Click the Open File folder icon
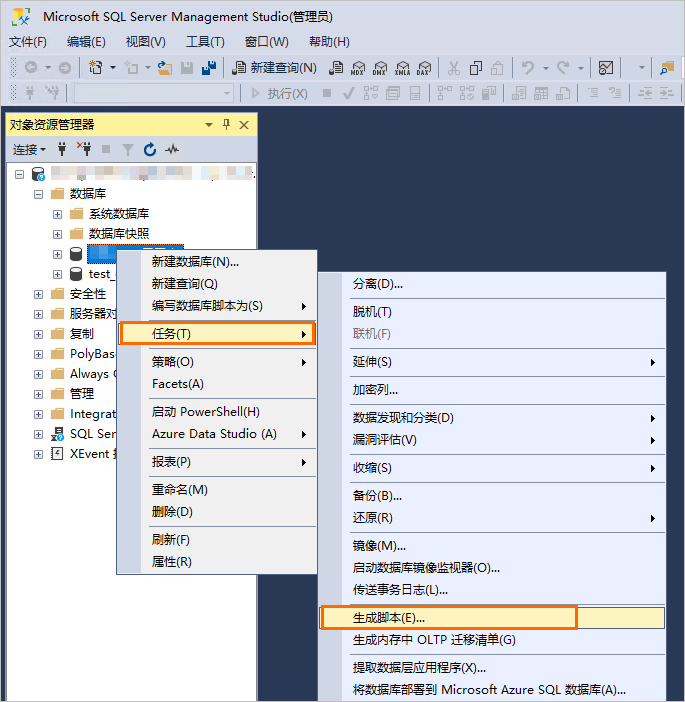 (x=165, y=68)
